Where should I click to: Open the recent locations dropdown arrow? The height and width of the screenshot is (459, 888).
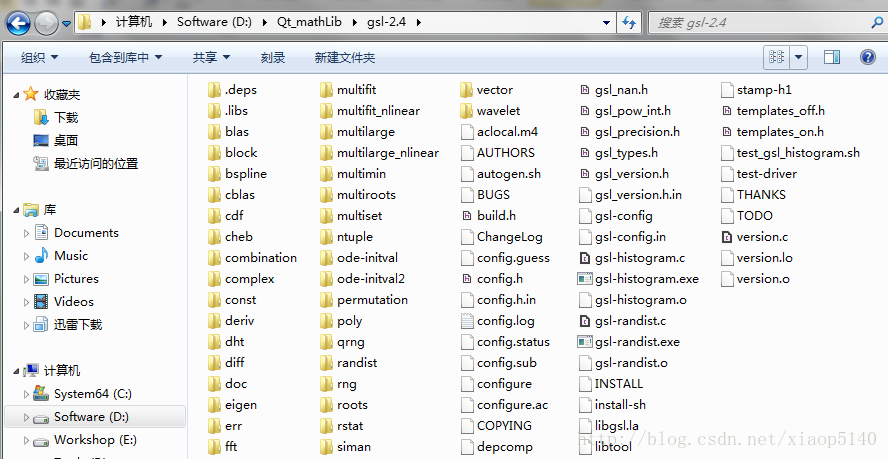(66, 24)
